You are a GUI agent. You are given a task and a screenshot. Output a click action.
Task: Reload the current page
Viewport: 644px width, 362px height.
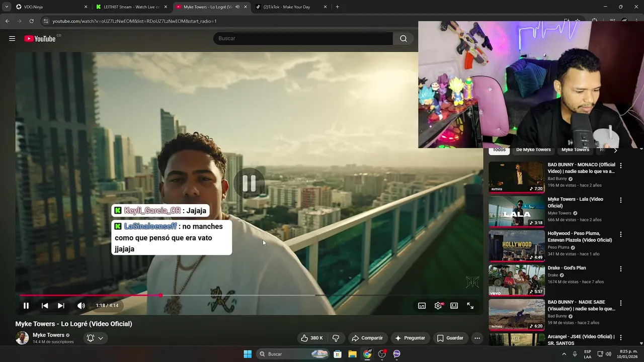point(31,21)
